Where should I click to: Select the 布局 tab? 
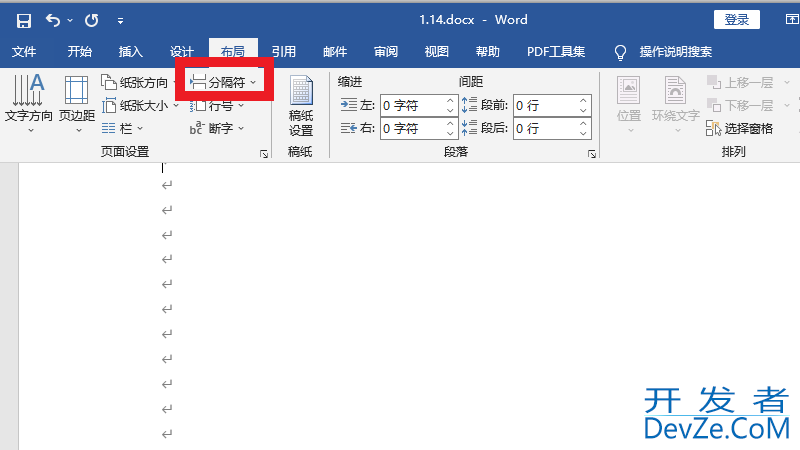tap(233, 52)
